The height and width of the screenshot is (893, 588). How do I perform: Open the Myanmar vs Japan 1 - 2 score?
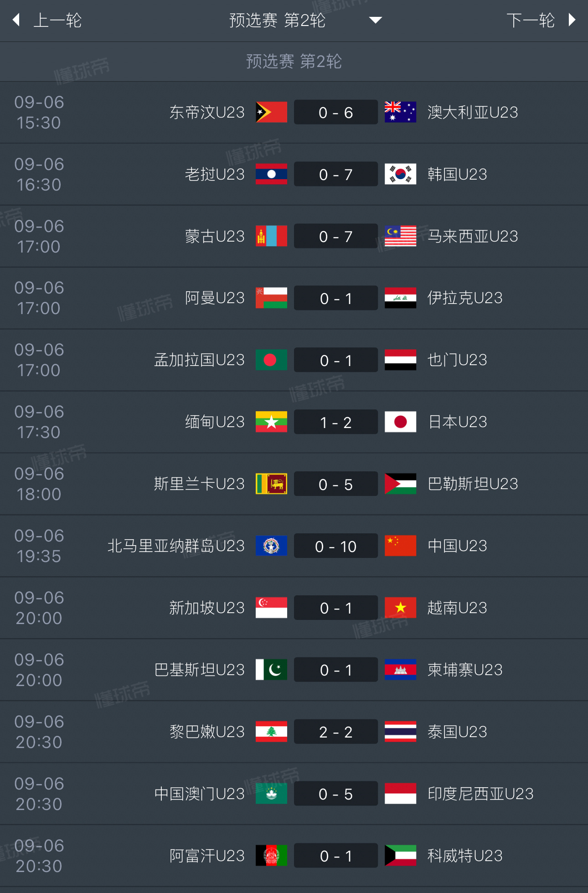[336, 422]
